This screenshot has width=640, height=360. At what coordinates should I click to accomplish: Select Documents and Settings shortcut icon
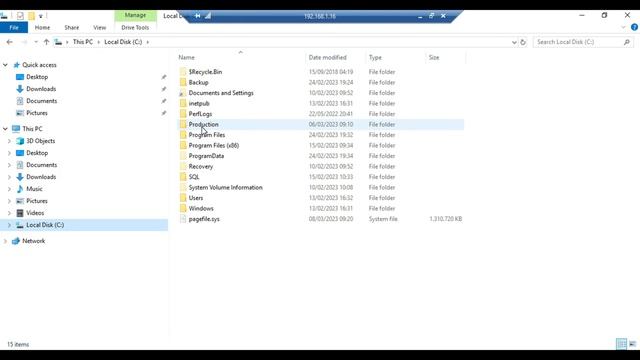pos(183,93)
